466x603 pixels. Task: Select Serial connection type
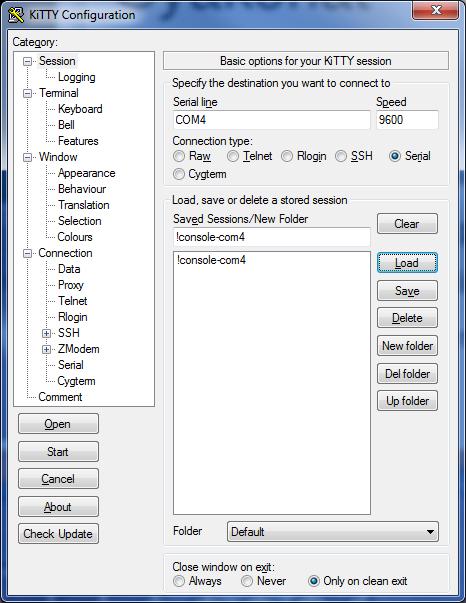coord(395,156)
